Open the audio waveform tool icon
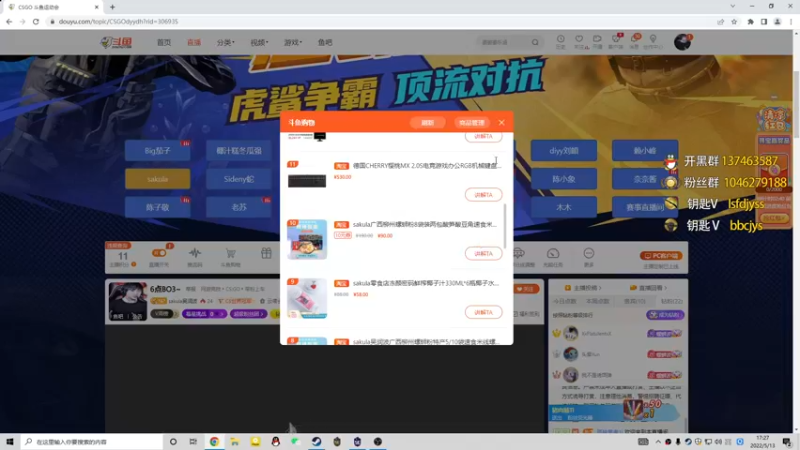This screenshot has height=450, width=800. point(194,254)
